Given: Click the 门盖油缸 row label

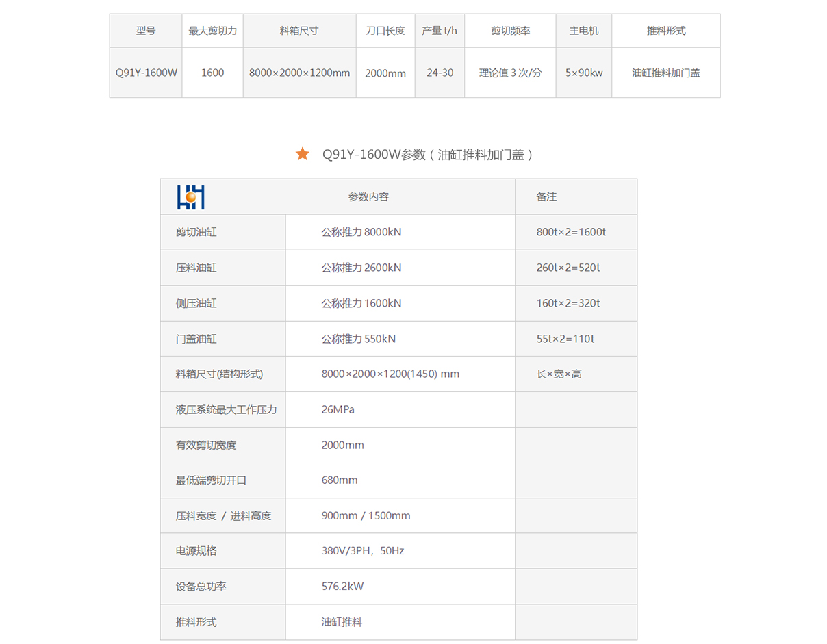Looking at the screenshot, I should click(x=196, y=339).
